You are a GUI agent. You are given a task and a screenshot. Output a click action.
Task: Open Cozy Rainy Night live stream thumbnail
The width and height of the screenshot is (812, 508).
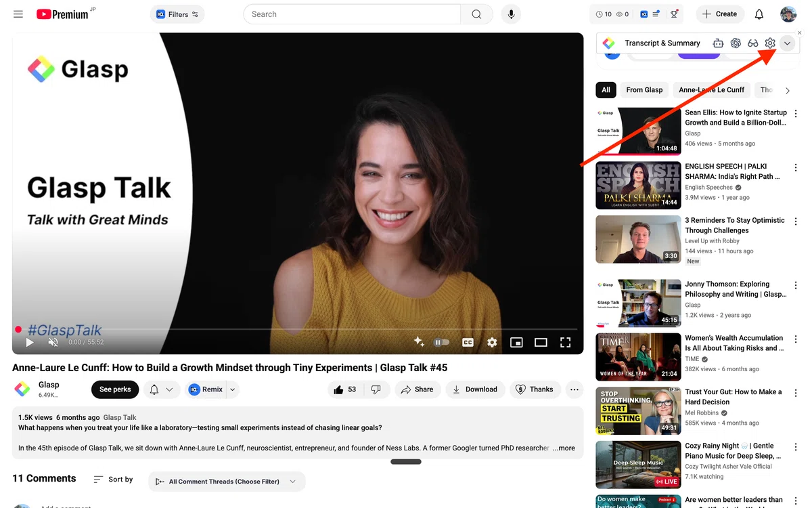[x=638, y=465]
